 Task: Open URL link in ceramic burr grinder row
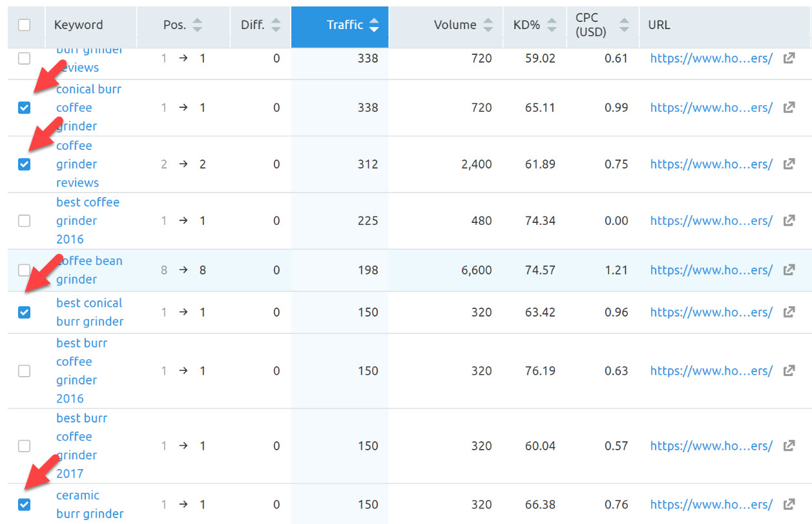tap(711, 504)
